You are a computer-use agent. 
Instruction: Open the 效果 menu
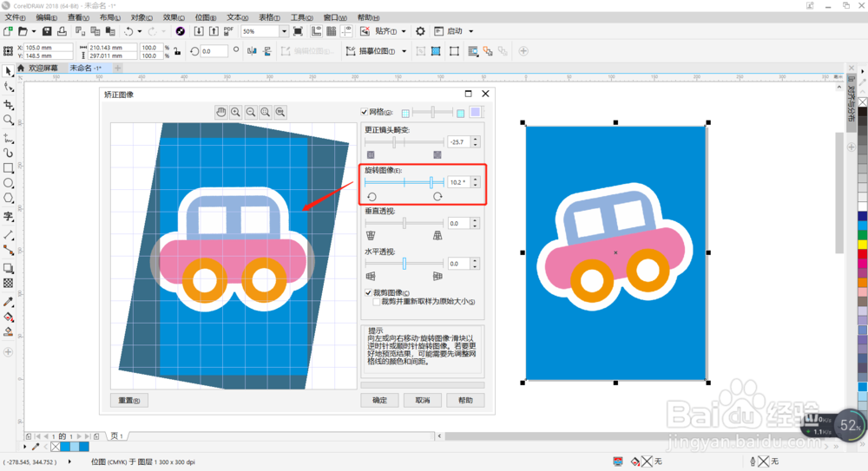click(x=174, y=17)
